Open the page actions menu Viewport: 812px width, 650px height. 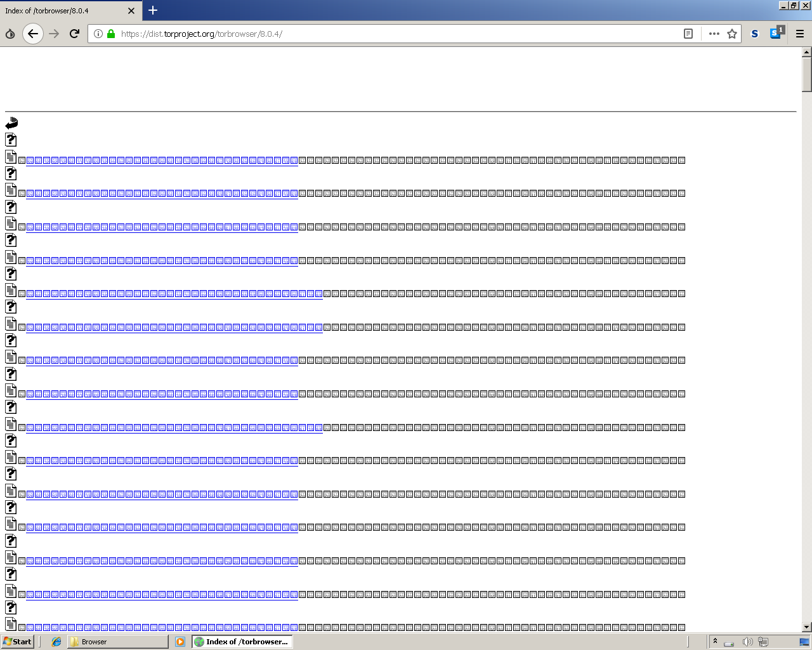click(x=714, y=34)
